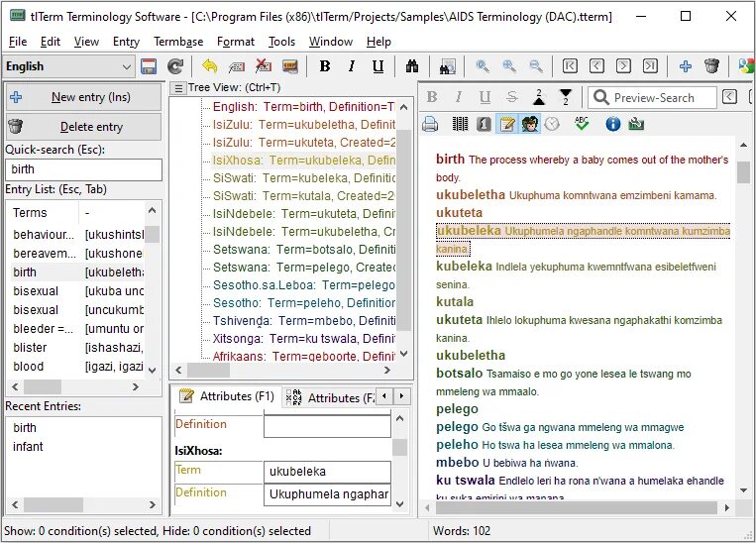Click the tag icon with red X
The height and width of the screenshot is (543, 756).
click(264, 66)
